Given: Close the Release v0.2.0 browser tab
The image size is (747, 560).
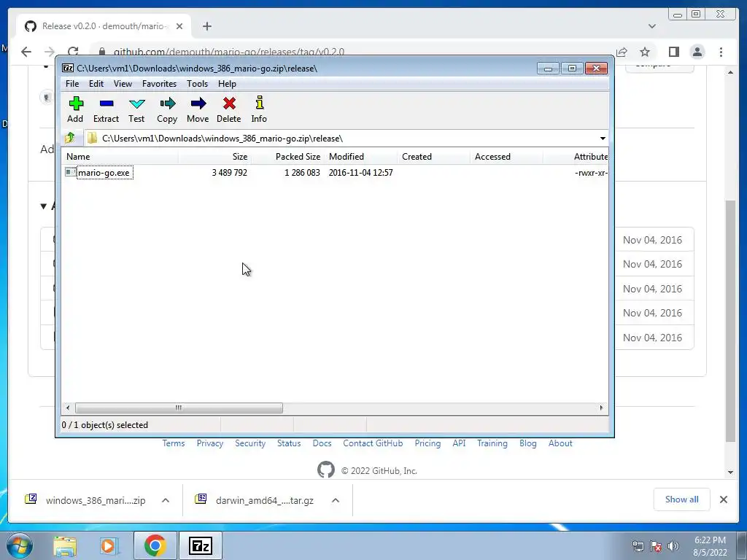Looking at the screenshot, I should (x=179, y=26).
